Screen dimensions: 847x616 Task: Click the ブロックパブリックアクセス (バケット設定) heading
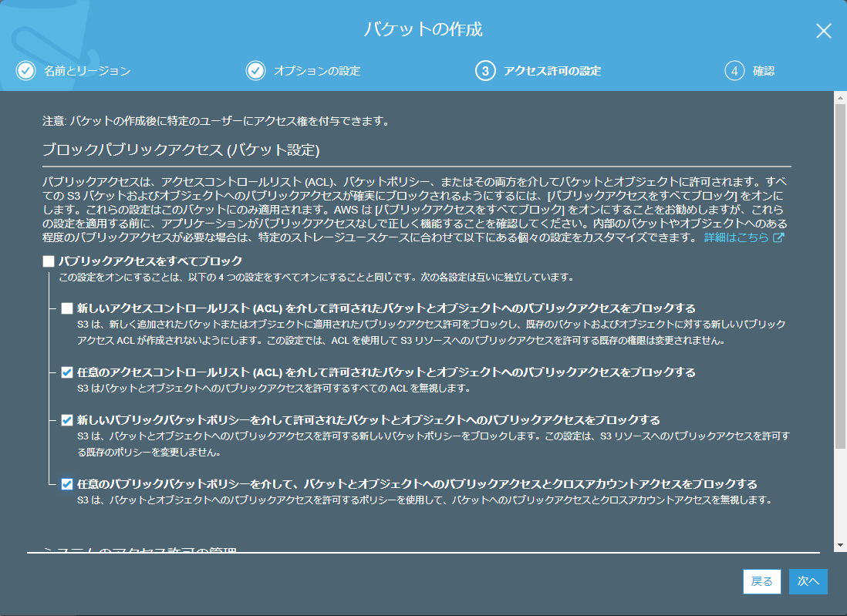tap(181, 150)
